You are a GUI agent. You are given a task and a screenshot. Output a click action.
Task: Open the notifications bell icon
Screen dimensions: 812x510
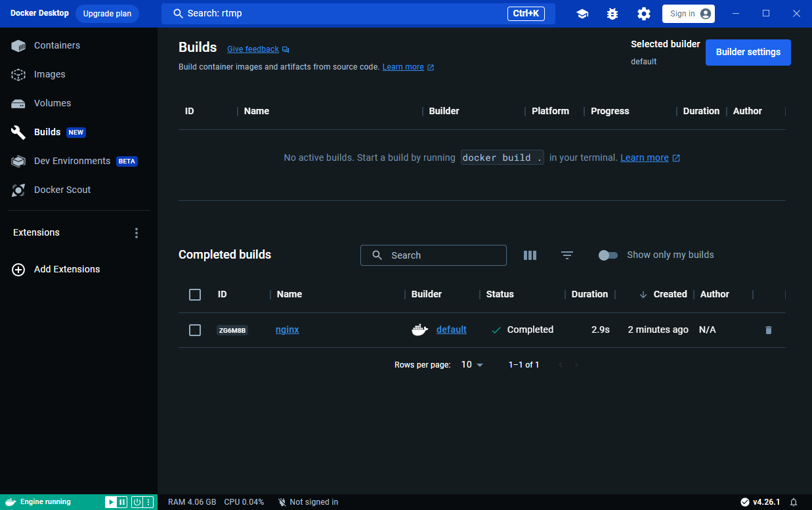click(x=794, y=502)
